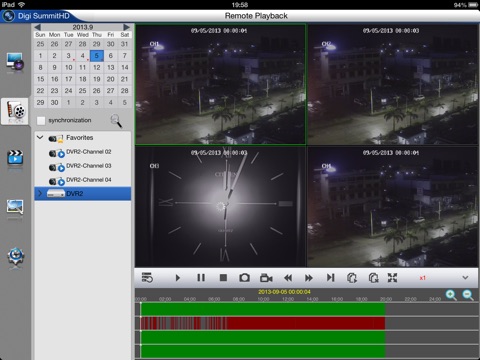
Task: Zoom out the timeline
Action: [468, 295]
